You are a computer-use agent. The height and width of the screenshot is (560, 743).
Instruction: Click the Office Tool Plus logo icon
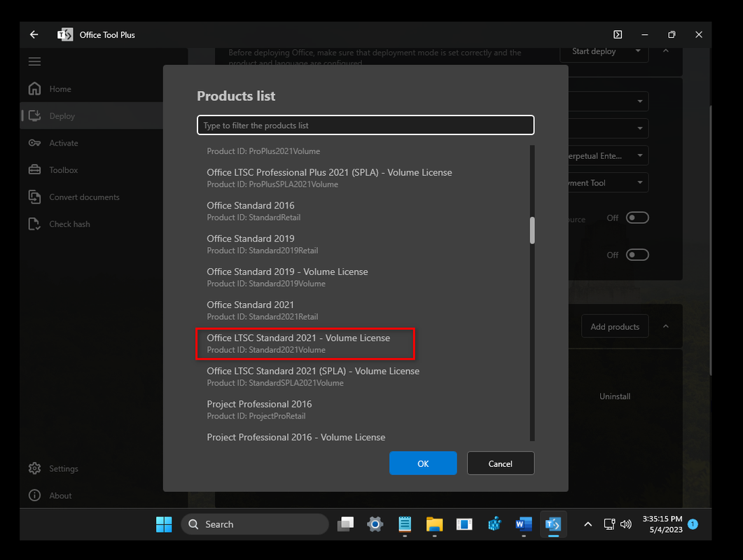point(65,34)
